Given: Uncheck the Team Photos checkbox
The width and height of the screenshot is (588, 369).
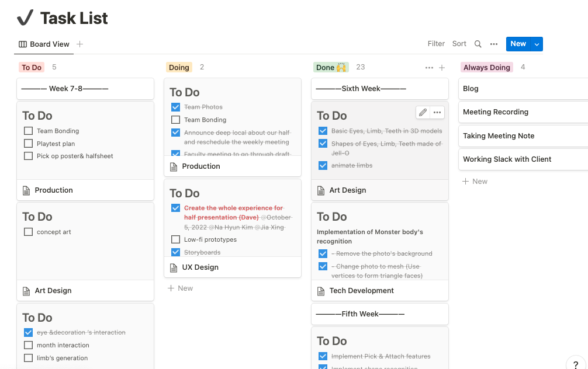Looking at the screenshot, I should [x=175, y=107].
